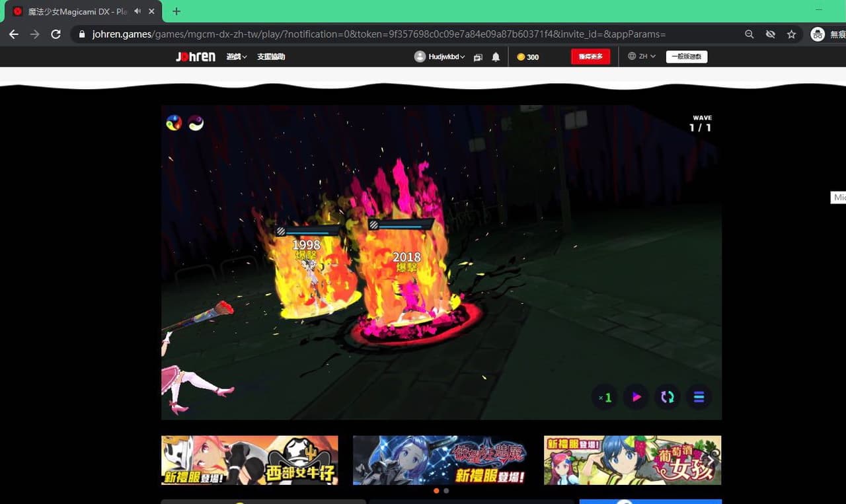Click the browser back arrow

point(14,34)
